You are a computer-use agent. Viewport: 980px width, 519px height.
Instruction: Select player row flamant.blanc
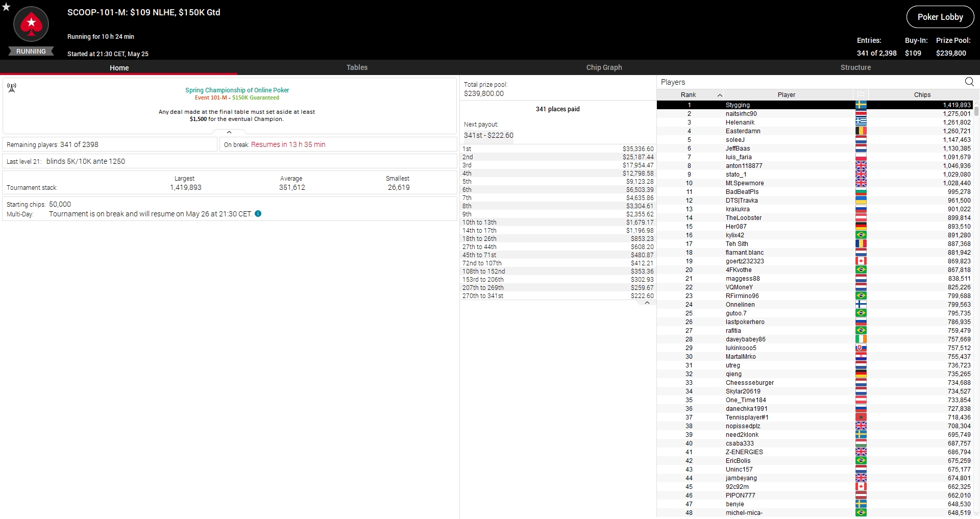click(x=815, y=253)
